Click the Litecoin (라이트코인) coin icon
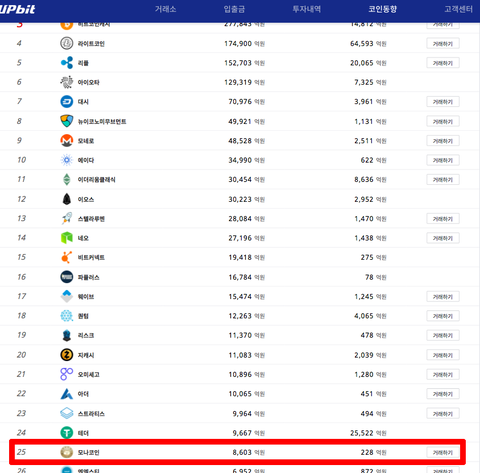Viewport: 480px width, 473px height. pos(67,43)
